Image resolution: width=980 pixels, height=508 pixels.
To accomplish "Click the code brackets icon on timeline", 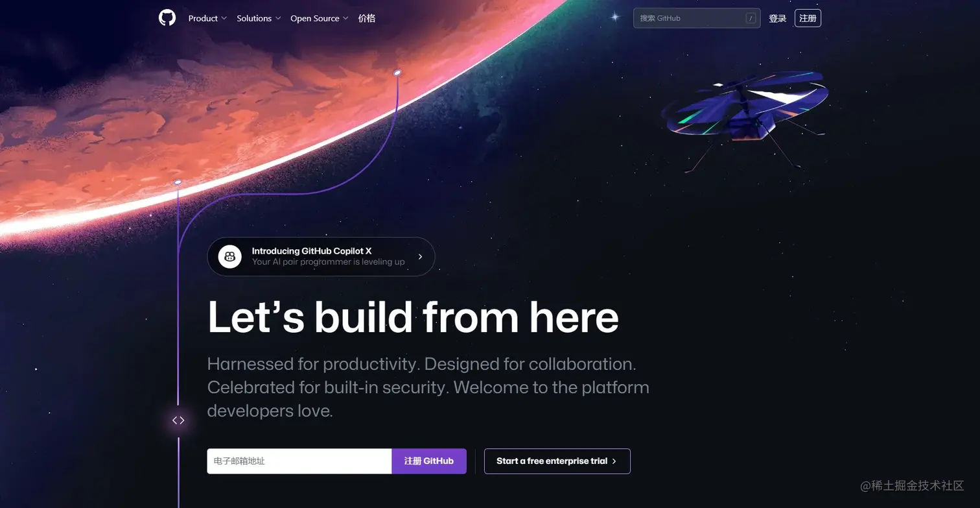I will (x=178, y=420).
